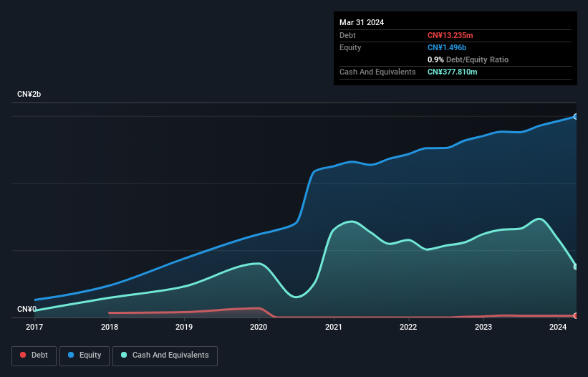The width and height of the screenshot is (588, 377).
Task: Click the blue Equity end-point marker
Action: [x=575, y=116]
